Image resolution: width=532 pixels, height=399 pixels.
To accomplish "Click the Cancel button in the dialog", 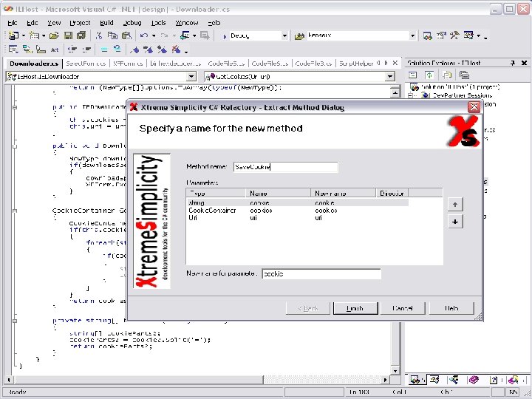I will click(403, 308).
